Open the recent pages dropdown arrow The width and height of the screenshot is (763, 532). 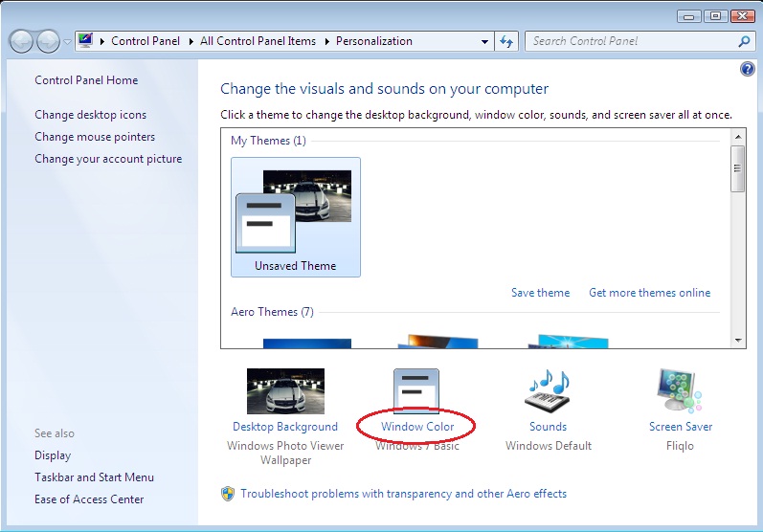pos(66,41)
